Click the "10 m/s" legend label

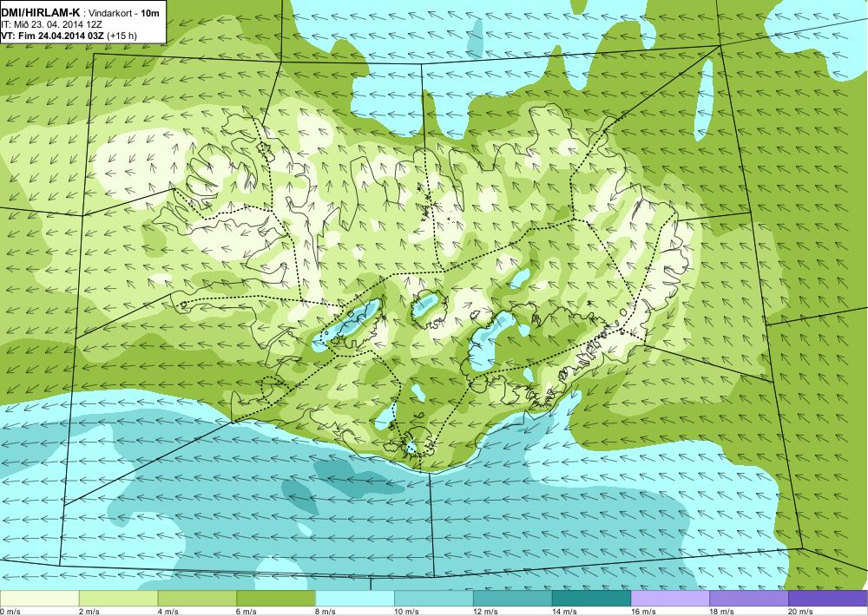(x=407, y=612)
